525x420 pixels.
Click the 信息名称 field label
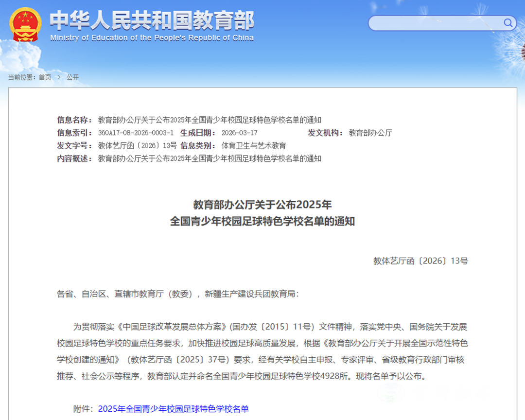74,120
